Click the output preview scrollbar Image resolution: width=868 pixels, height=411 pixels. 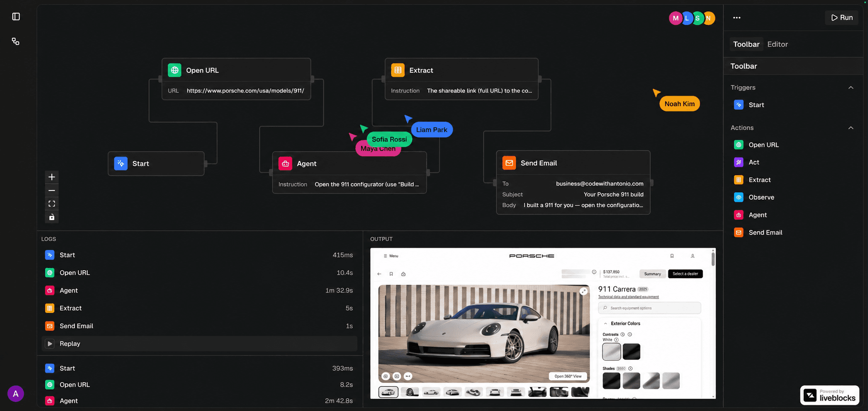click(713, 259)
